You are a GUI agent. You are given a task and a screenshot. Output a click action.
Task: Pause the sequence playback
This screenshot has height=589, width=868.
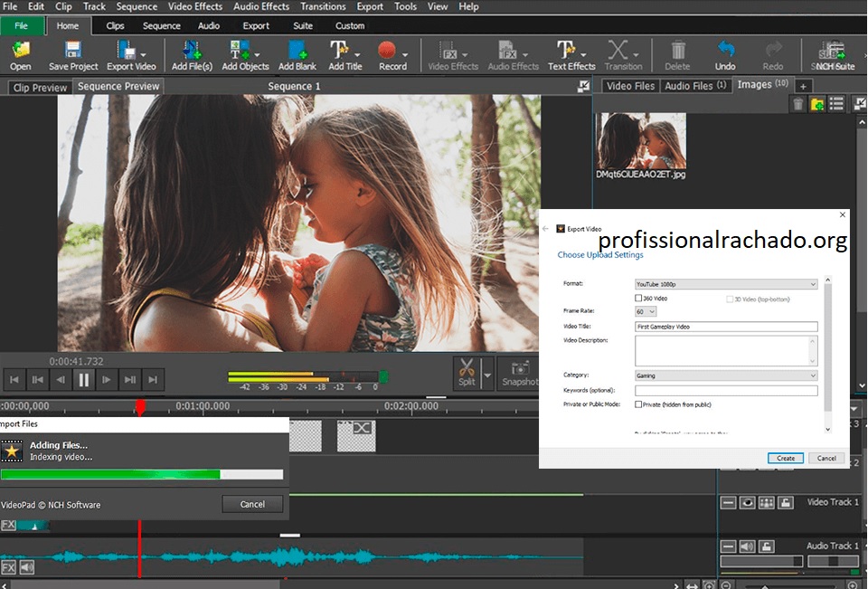(x=83, y=380)
